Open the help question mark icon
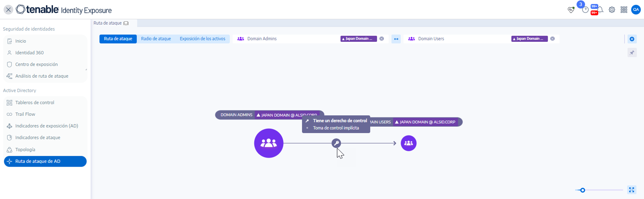Screen dimensions: 644x199 coord(585,10)
